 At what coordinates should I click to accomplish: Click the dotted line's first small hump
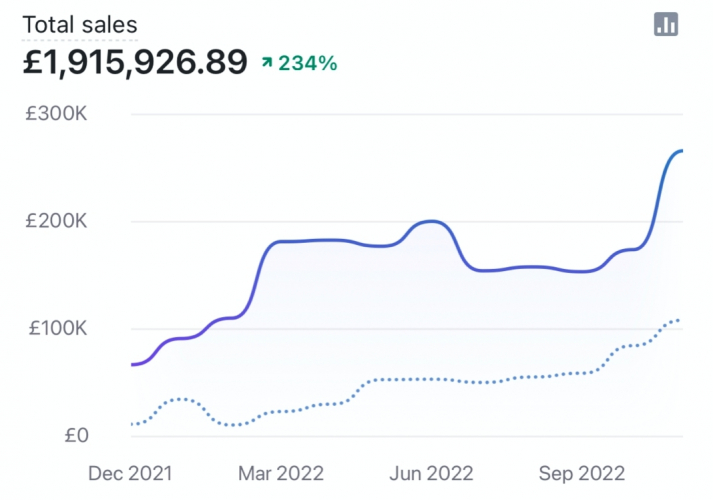[x=180, y=399]
